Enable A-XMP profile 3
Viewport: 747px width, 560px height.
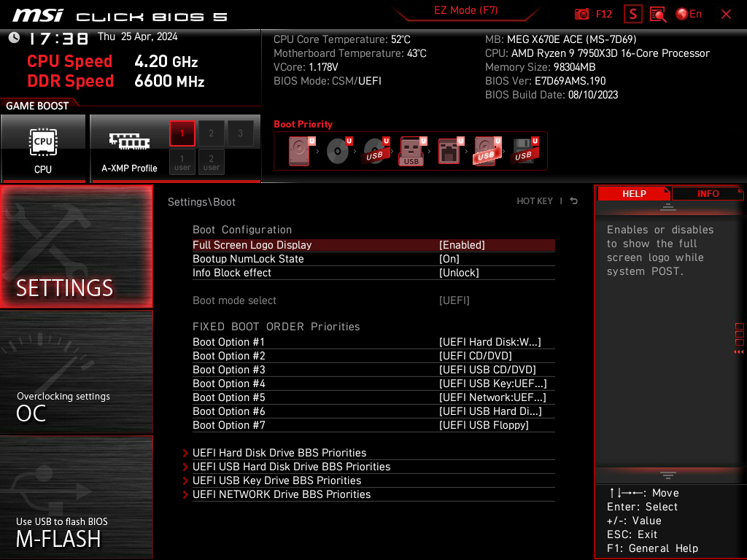(240, 133)
